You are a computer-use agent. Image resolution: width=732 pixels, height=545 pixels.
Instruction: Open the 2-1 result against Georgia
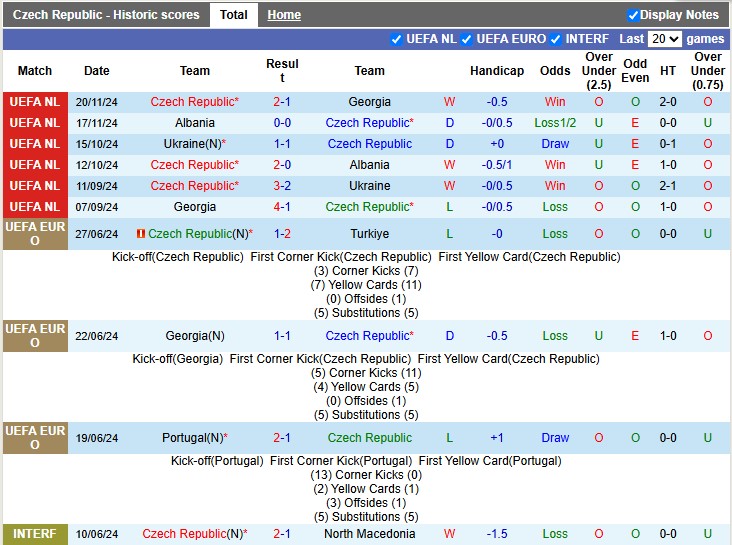tap(282, 102)
